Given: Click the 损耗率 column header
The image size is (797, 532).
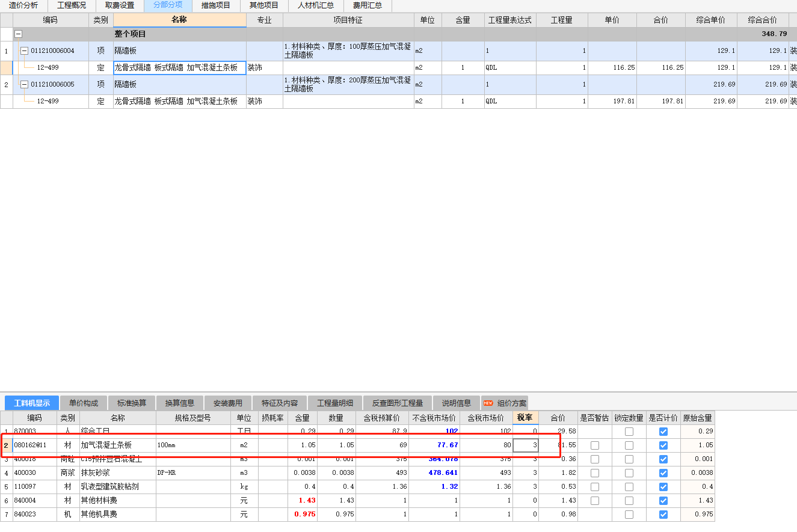Looking at the screenshot, I should (272, 418).
